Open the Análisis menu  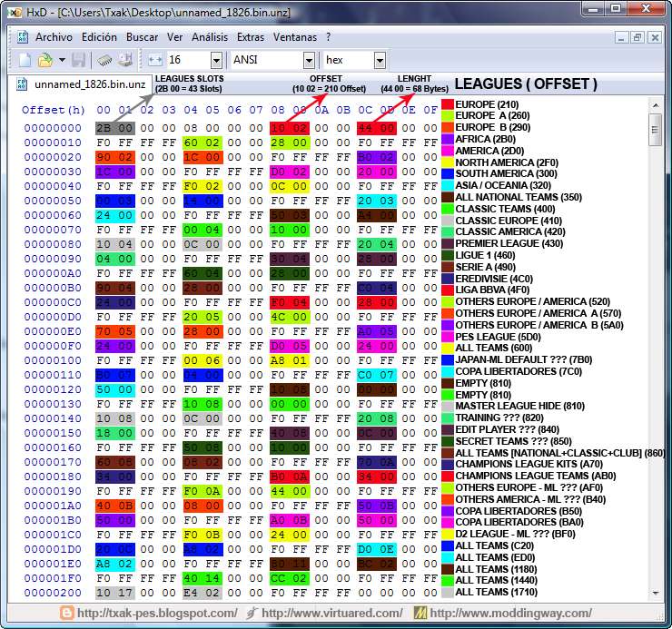click(x=210, y=37)
